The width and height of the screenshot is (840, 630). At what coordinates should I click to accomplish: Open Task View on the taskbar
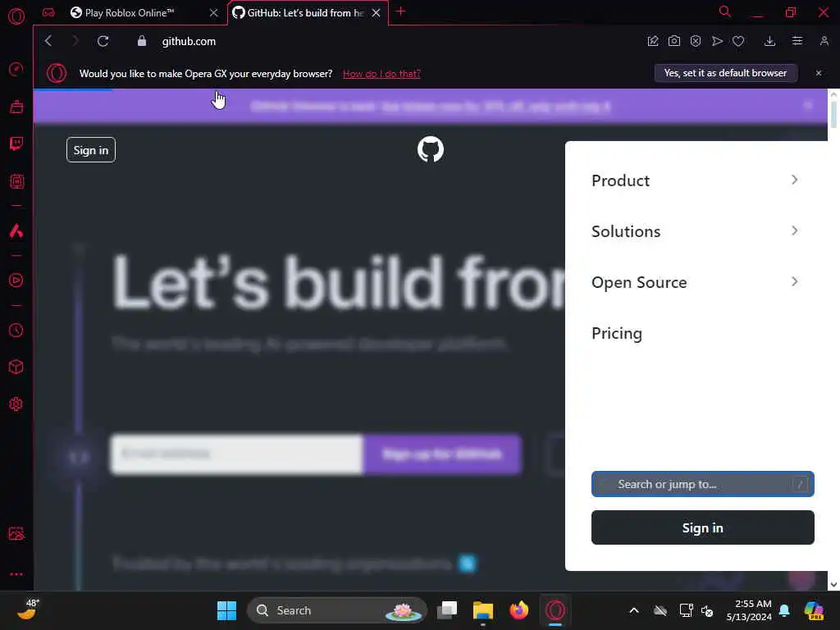(x=447, y=610)
